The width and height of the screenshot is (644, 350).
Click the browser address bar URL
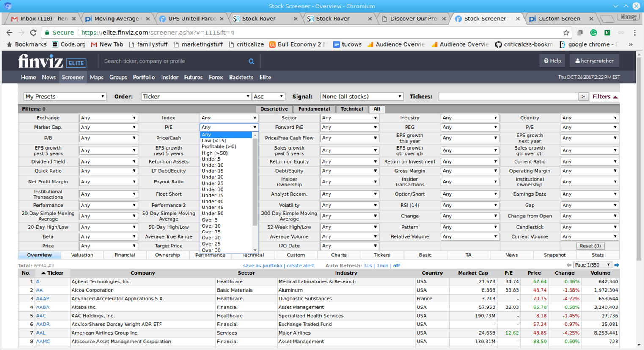(x=157, y=33)
